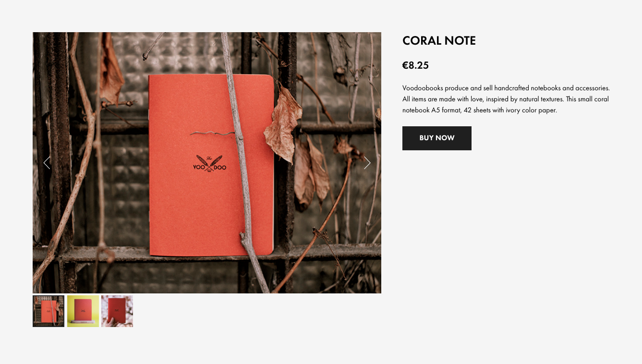Click the €8.25 price label

(415, 65)
